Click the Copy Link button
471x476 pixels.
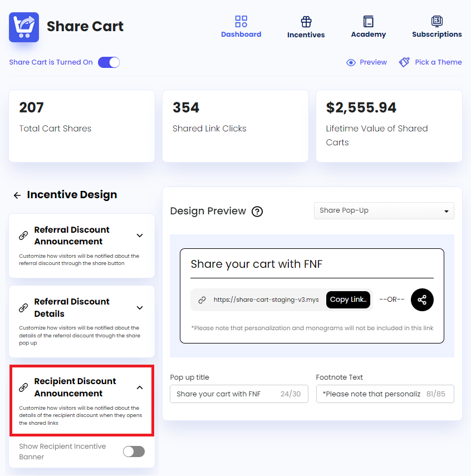coord(348,300)
